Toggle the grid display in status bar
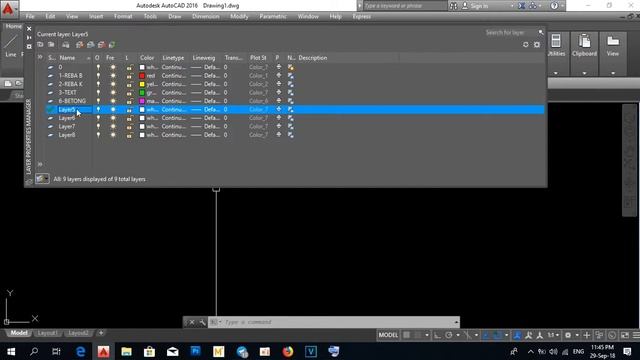 click(407, 335)
